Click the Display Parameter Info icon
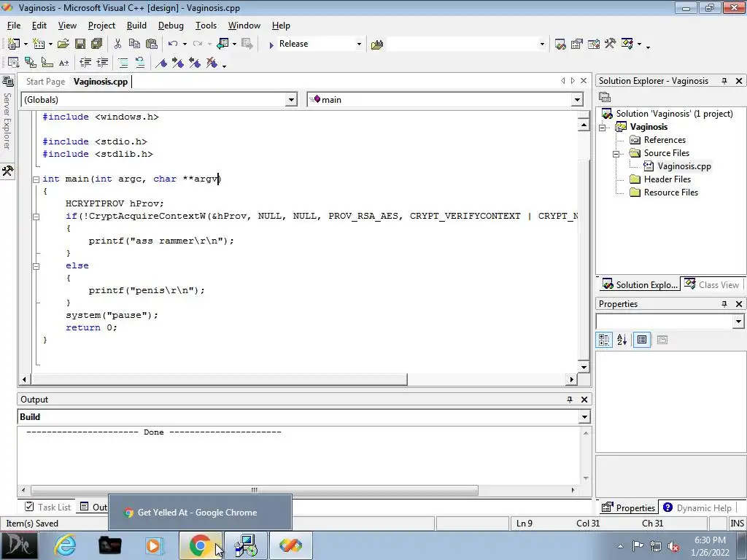The width and height of the screenshot is (747, 560). click(47, 63)
